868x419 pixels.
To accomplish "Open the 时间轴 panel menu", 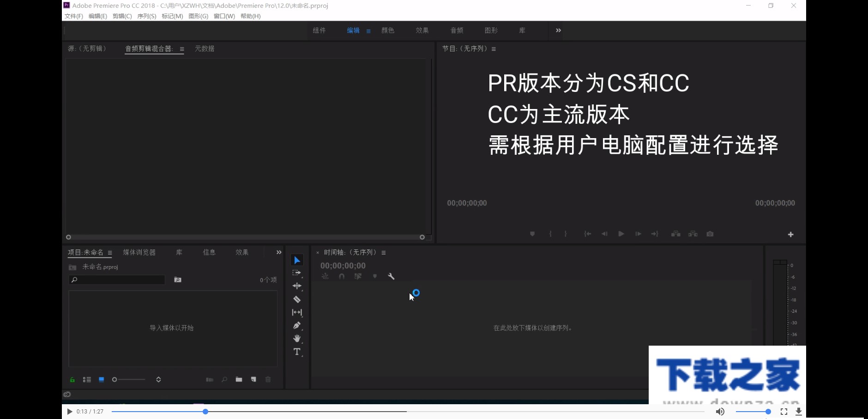I will pos(384,252).
